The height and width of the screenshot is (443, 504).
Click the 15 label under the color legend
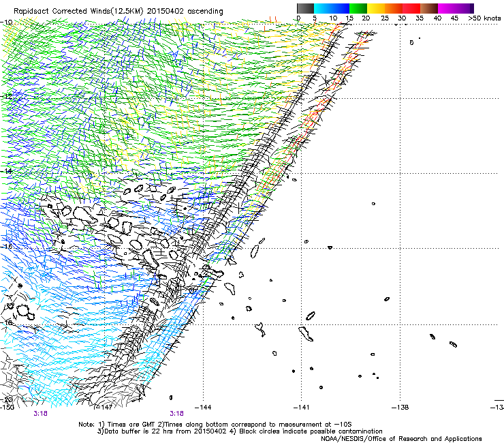tap(349, 18)
